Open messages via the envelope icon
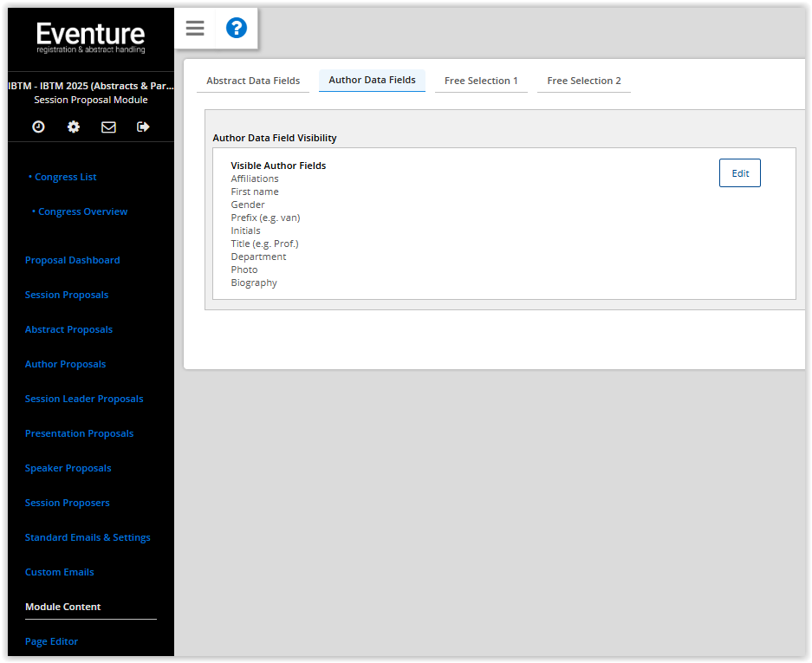Viewport: 812px width, 663px height. [x=107, y=127]
